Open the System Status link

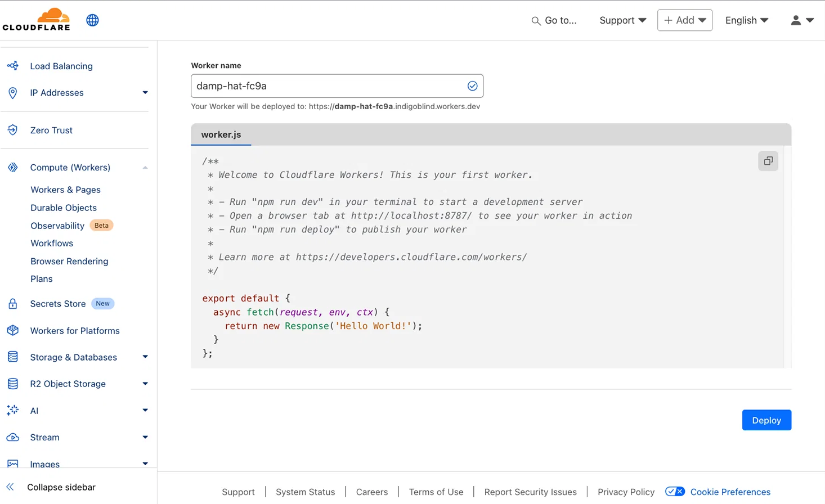305,492
